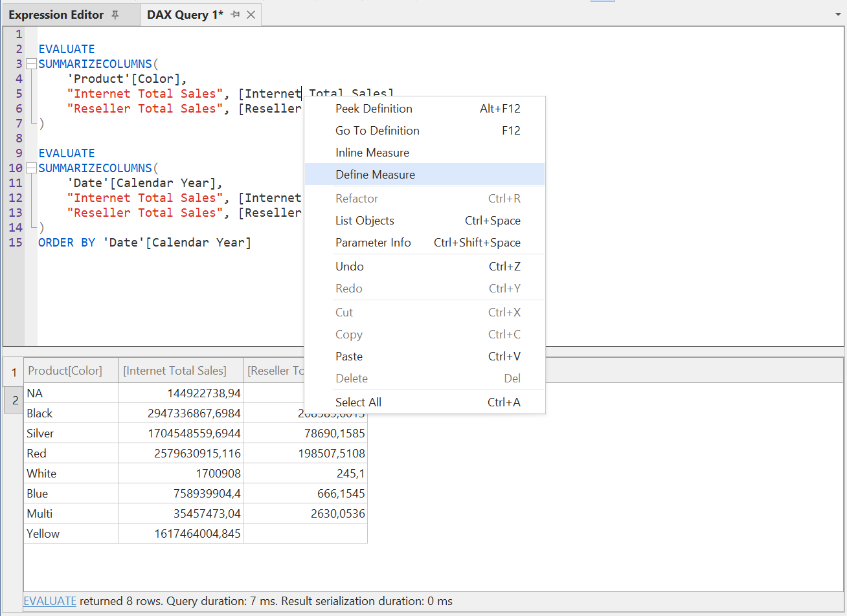Click the EVALUATE link in the status bar
The width and height of the screenshot is (847, 616).
[50, 601]
